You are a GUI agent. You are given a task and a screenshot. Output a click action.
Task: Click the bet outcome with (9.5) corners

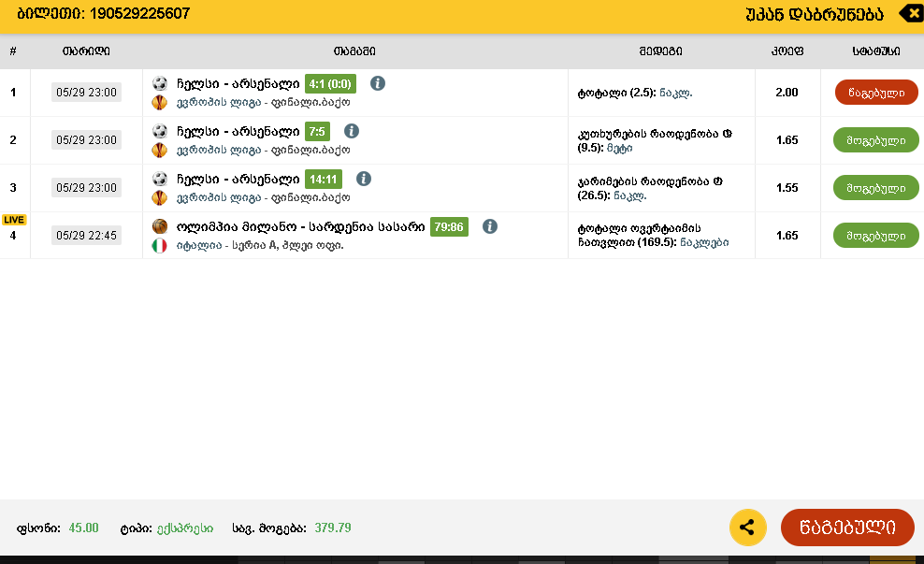click(x=655, y=141)
